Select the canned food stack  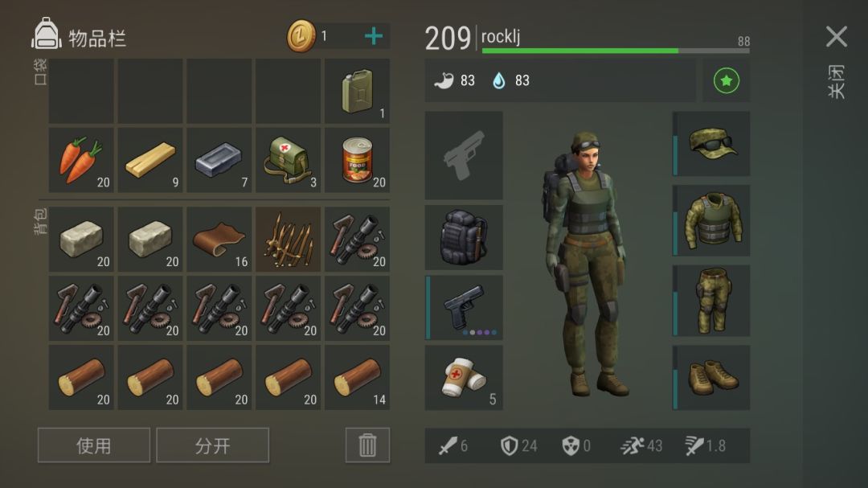[357, 160]
